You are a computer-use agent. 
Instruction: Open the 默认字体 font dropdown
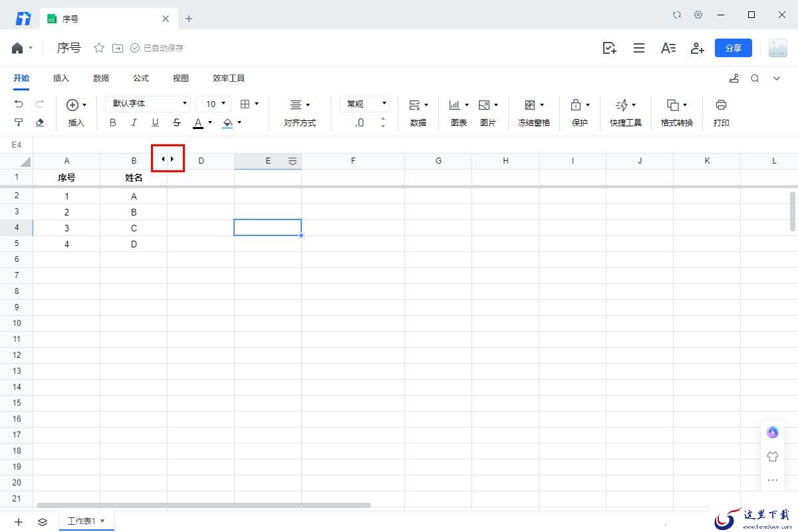[148, 104]
